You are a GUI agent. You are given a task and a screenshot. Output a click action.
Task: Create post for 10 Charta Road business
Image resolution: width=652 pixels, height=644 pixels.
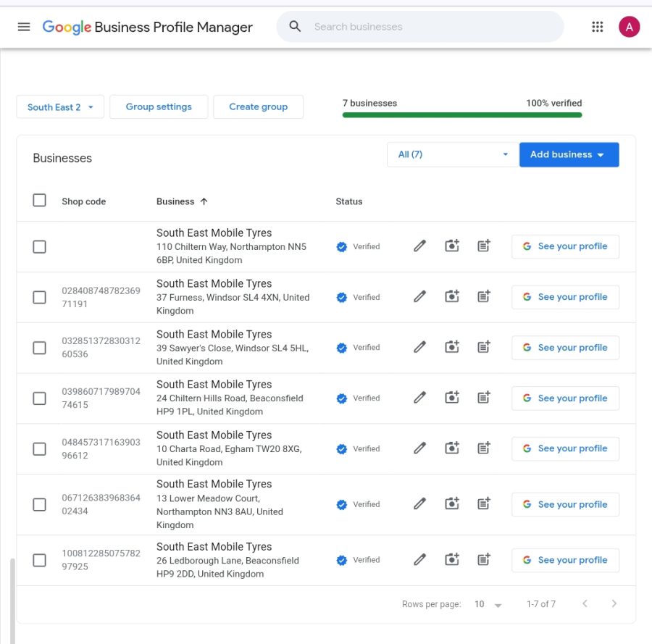click(484, 448)
